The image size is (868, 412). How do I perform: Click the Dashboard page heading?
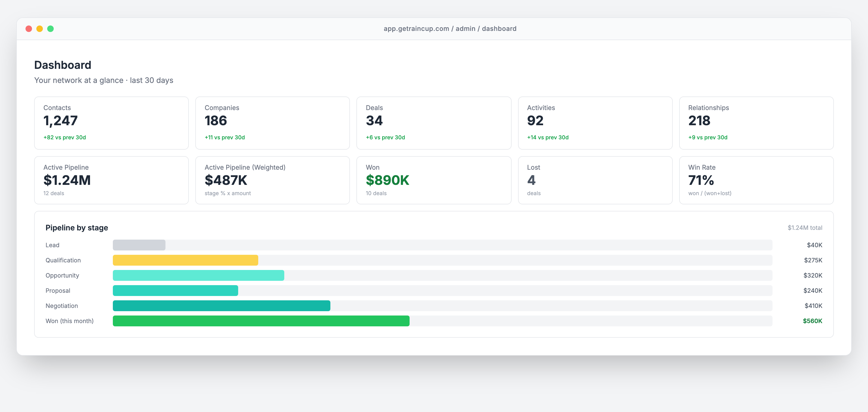coord(63,65)
